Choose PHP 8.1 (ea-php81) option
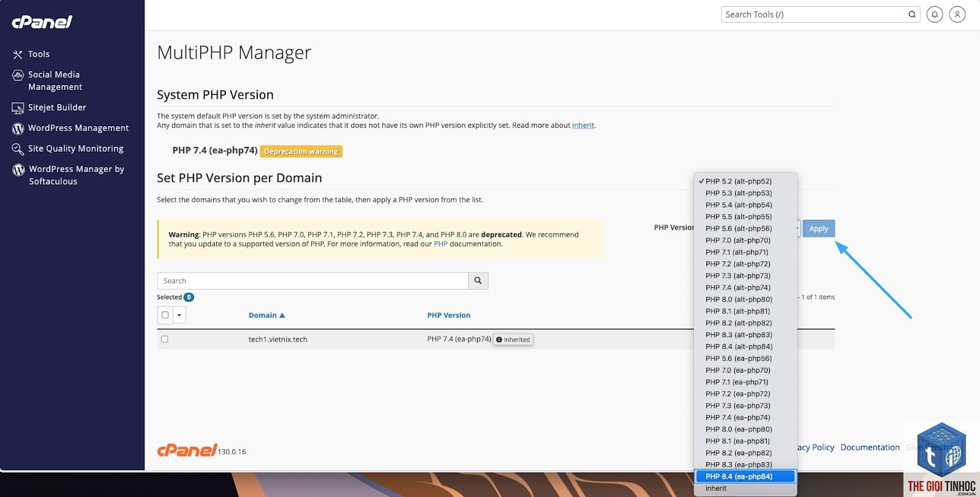This screenshot has width=980, height=497. (x=745, y=441)
